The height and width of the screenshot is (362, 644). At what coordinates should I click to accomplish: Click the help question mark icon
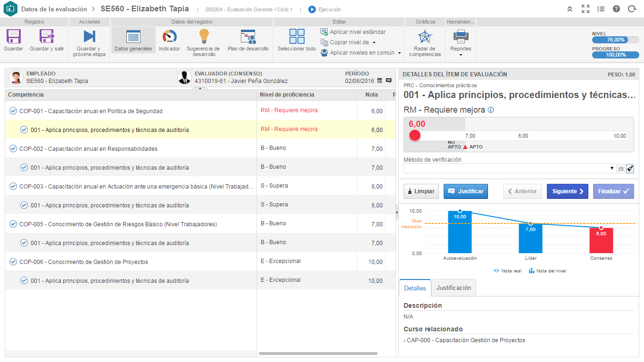coord(616,9)
